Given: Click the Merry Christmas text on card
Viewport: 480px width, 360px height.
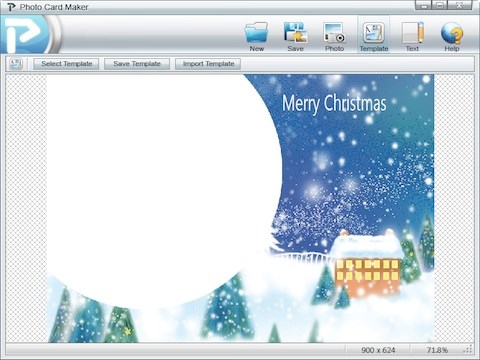Looking at the screenshot, I should pyautogui.click(x=334, y=104).
